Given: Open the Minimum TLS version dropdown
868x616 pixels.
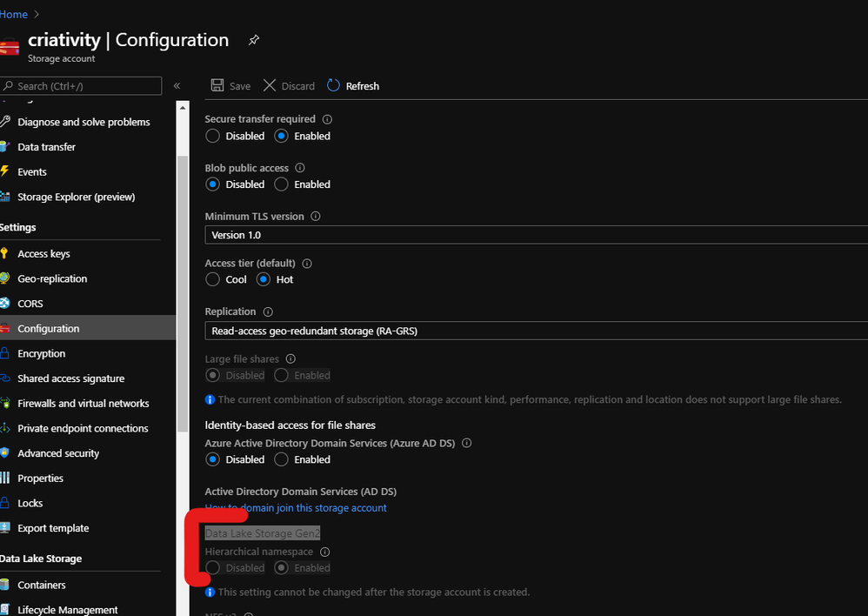Looking at the screenshot, I should [x=536, y=235].
